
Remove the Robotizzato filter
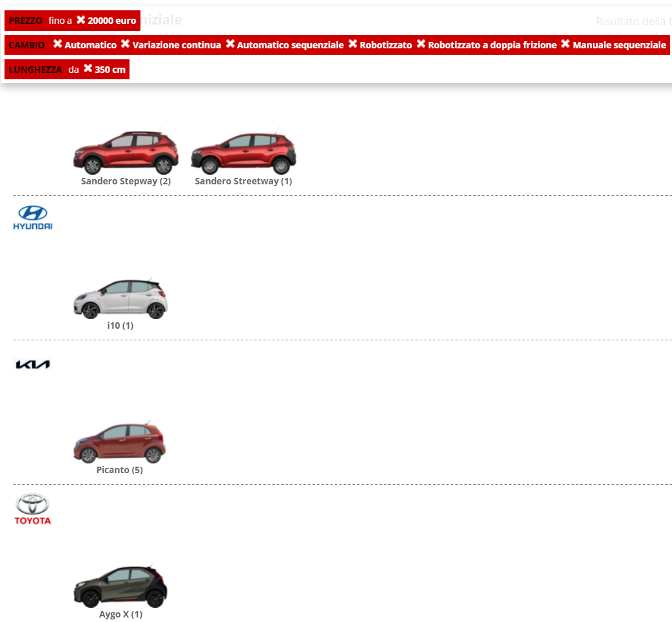352,44
